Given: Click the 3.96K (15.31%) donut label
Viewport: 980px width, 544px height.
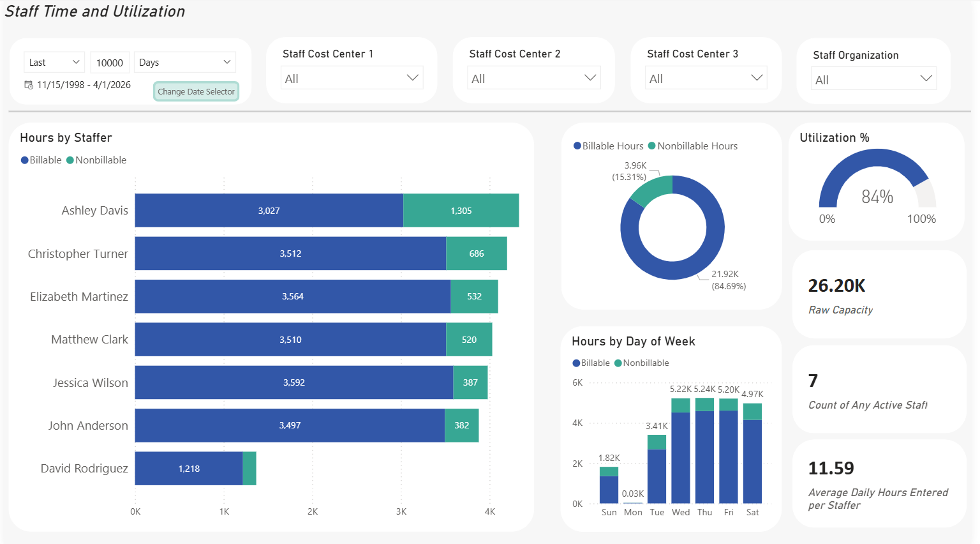Looking at the screenshot, I should (630, 171).
